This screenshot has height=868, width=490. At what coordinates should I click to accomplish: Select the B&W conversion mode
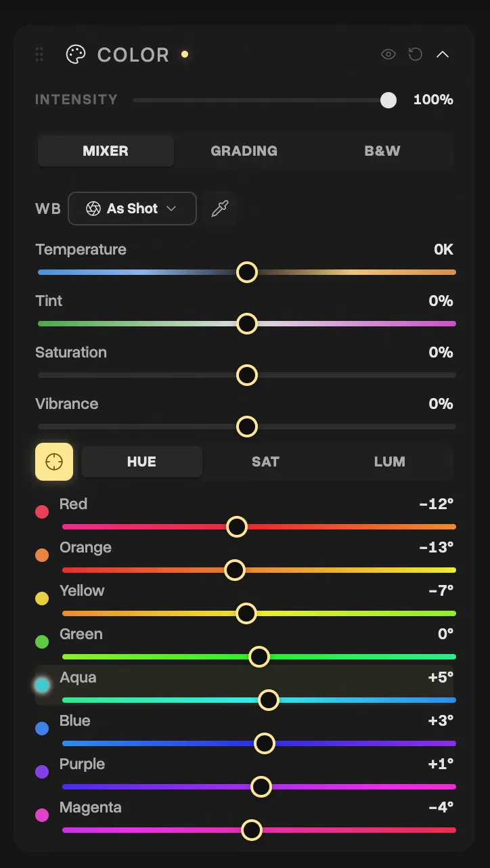point(382,150)
